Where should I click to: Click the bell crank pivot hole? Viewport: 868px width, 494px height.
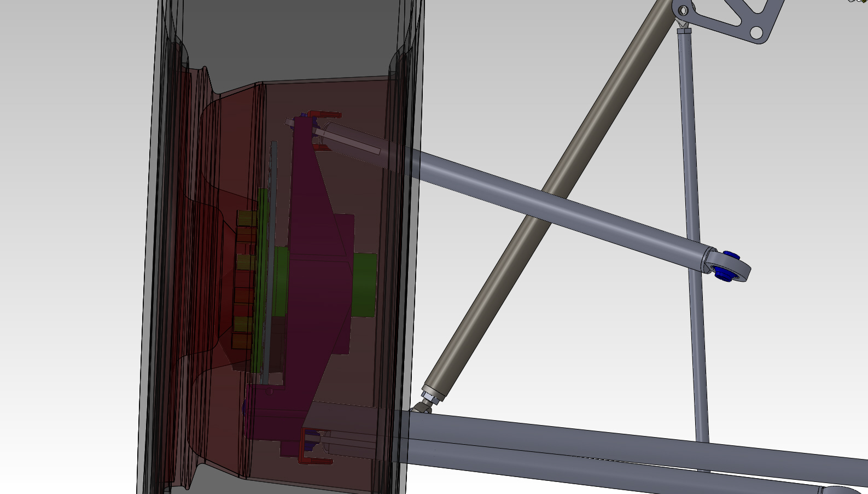(x=683, y=10)
